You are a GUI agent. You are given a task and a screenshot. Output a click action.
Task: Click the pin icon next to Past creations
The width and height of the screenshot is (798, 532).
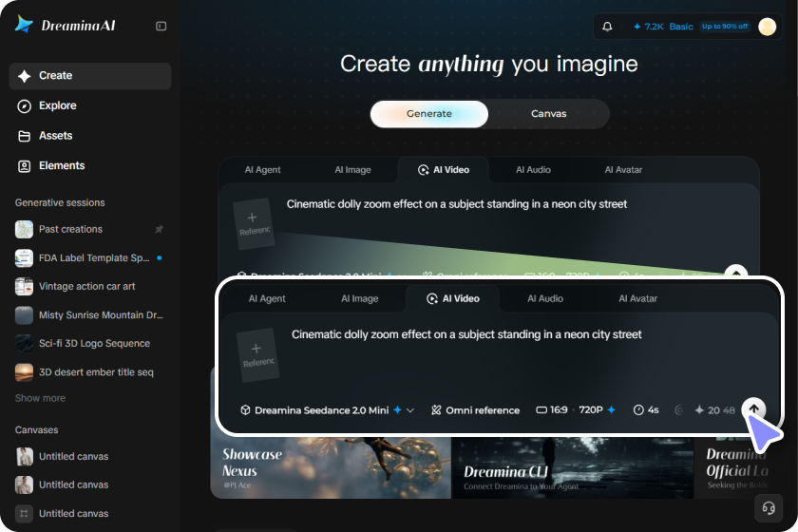(159, 230)
